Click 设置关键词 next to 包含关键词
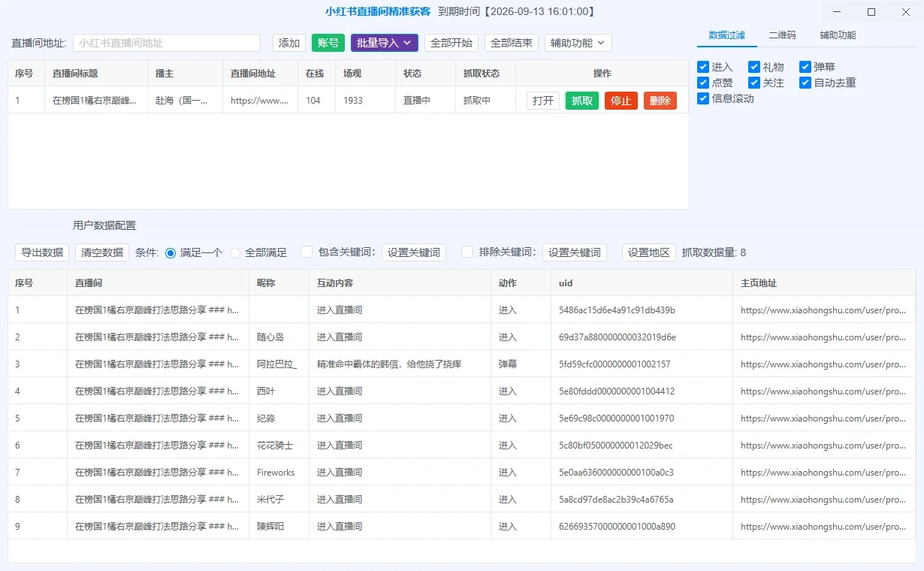The height and width of the screenshot is (571, 924). pos(414,252)
